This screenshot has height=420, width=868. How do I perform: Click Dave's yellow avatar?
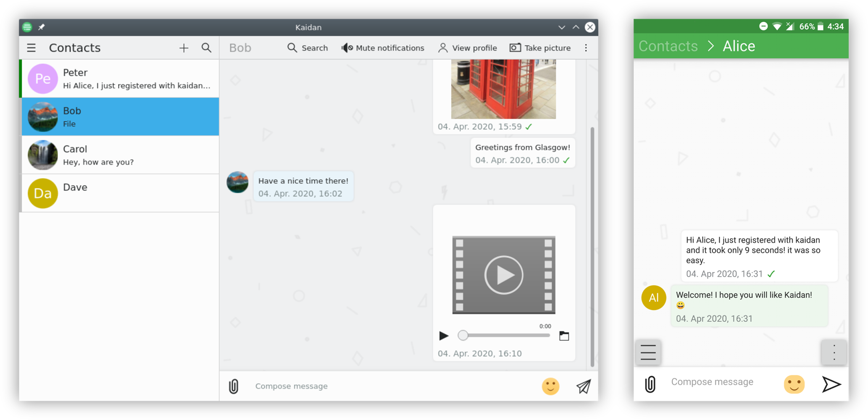point(42,193)
